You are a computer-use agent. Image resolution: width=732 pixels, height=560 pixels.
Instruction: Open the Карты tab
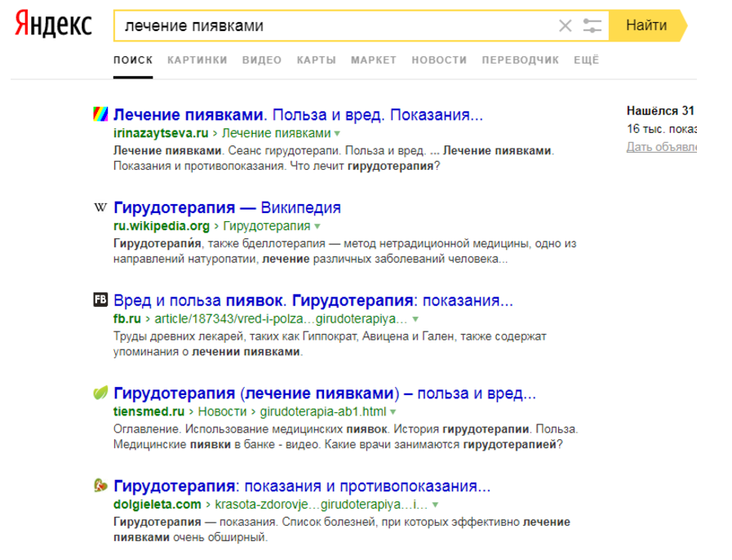[317, 60]
